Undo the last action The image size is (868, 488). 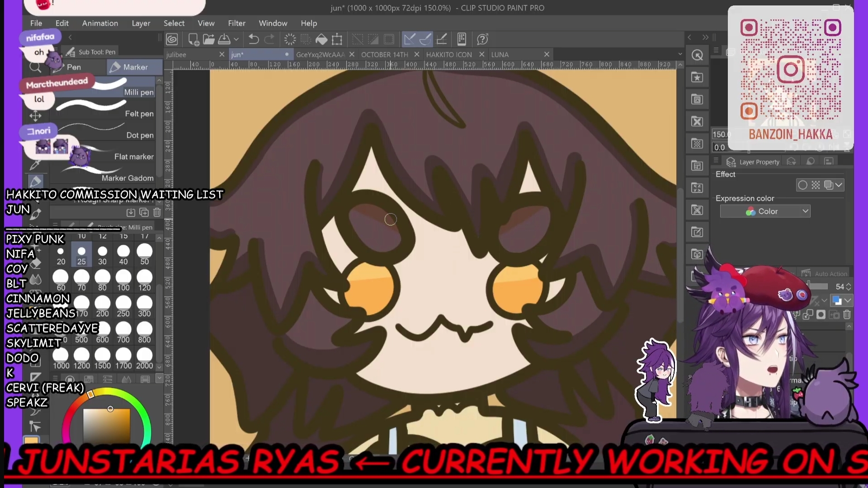(x=254, y=39)
